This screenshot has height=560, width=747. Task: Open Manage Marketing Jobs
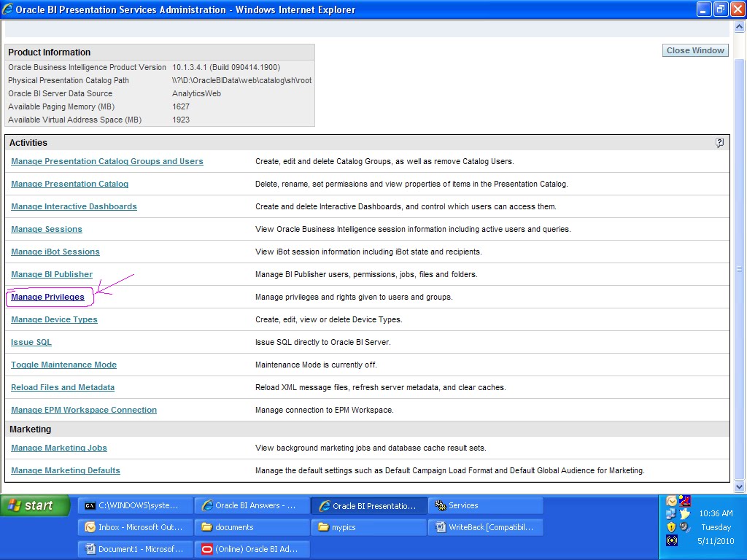click(59, 448)
